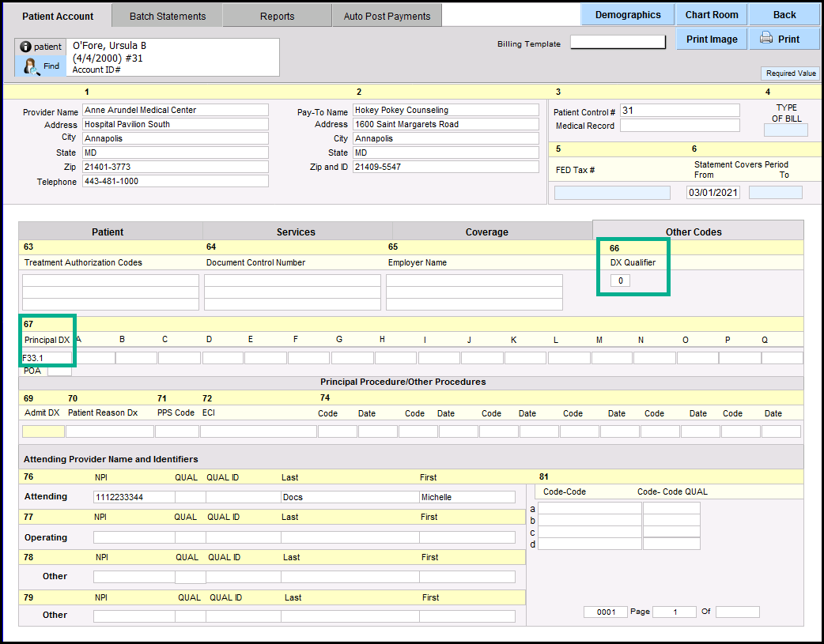The width and height of the screenshot is (824, 644).
Task: Switch to the Coverage section tab
Action: point(486,232)
